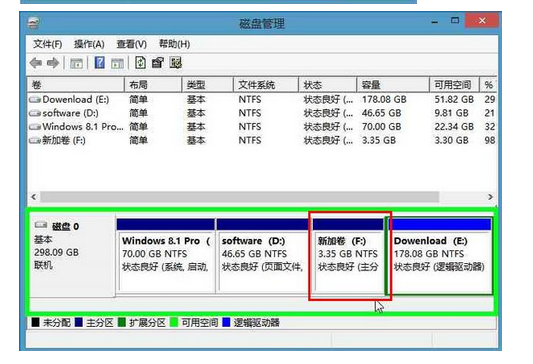Screen dimensions: 533x364
Task: Click the action pane toggle toolbar icon
Action: (117, 63)
